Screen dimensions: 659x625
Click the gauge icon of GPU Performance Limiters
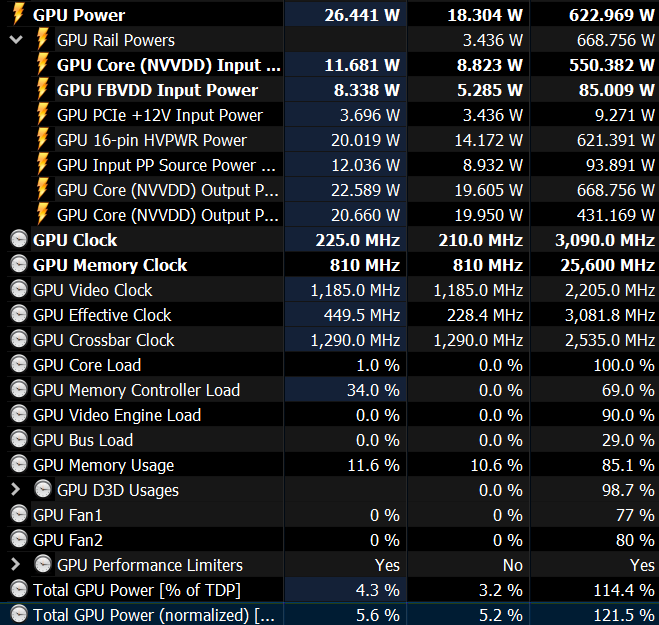[42, 564]
